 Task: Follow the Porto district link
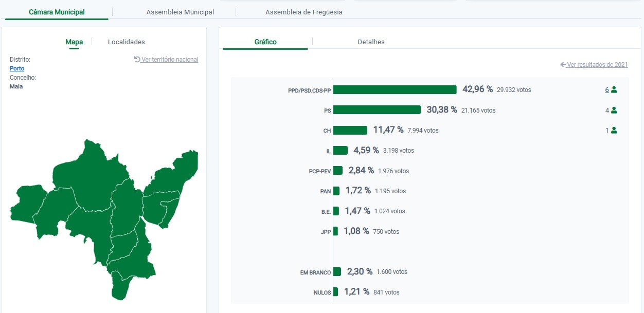click(17, 68)
